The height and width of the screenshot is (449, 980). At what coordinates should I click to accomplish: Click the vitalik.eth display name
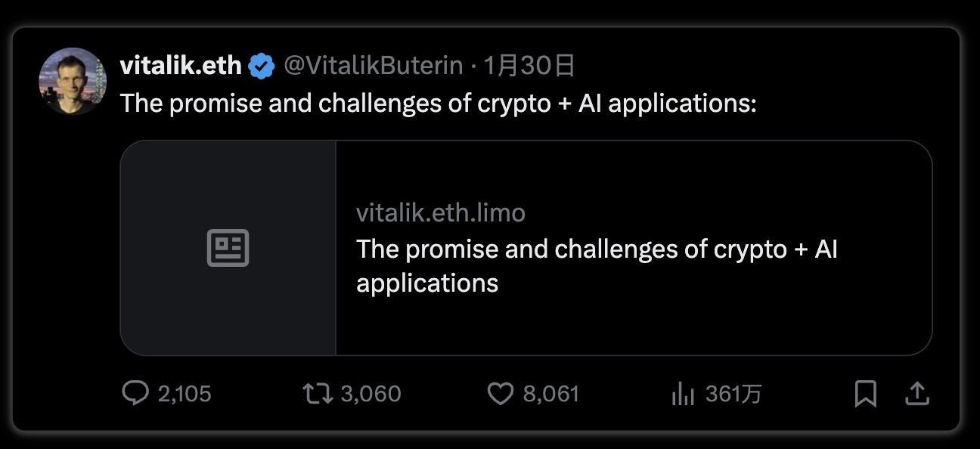point(180,66)
